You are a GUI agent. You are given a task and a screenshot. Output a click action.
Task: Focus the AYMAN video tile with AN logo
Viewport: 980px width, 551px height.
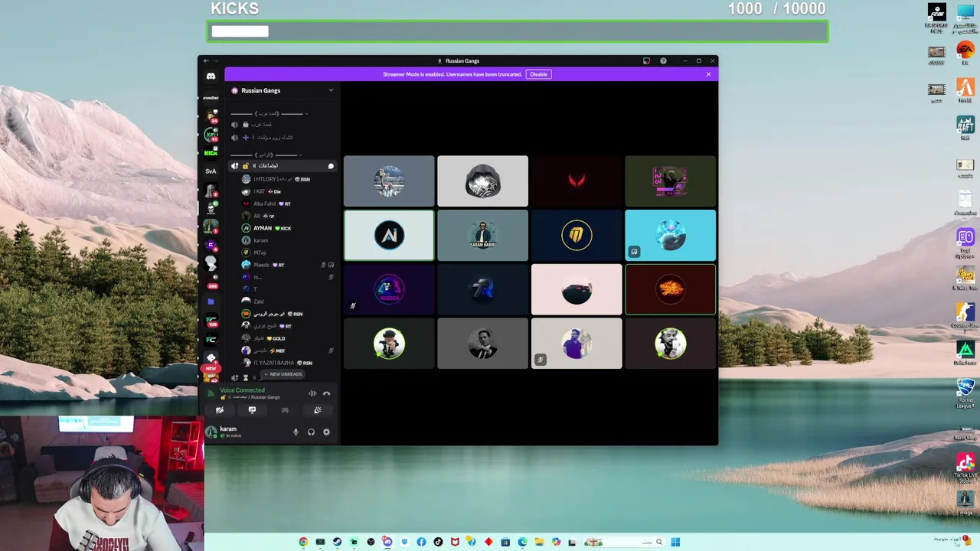point(389,236)
